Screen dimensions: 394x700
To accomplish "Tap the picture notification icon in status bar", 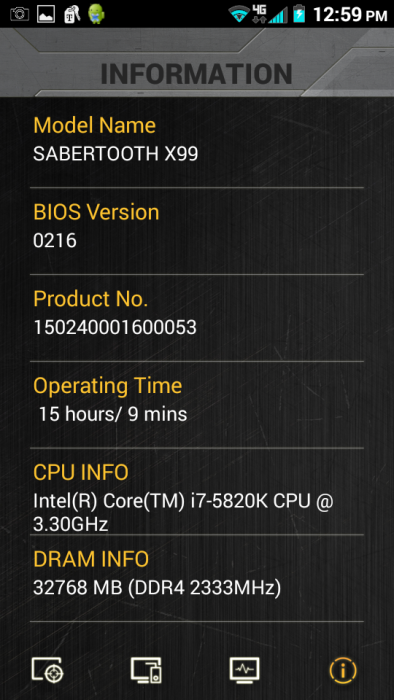I will pyautogui.click(x=46, y=14).
